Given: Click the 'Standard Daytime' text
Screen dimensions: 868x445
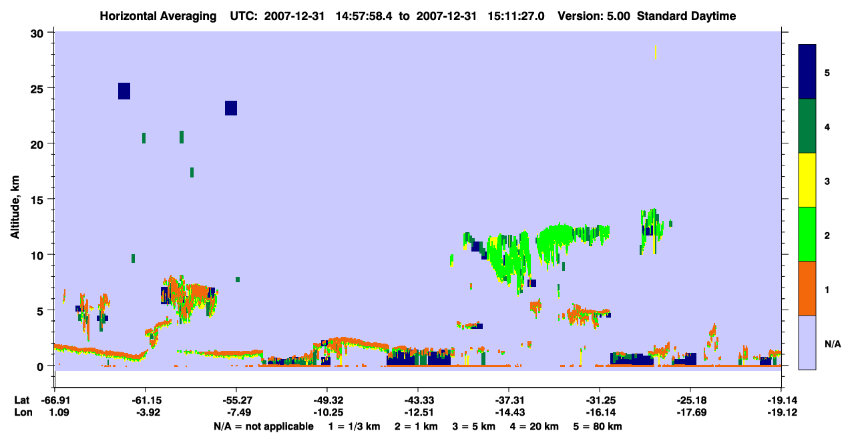Looking at the screenshot, I should point(686,16).
